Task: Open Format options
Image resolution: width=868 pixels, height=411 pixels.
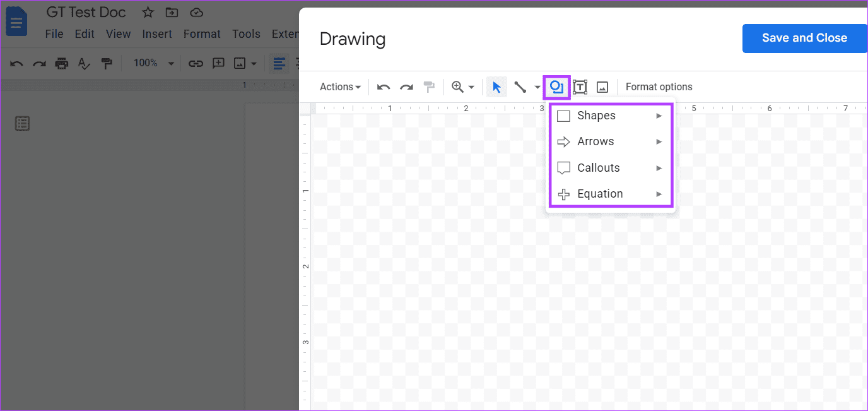Action: tap(659, 86)
